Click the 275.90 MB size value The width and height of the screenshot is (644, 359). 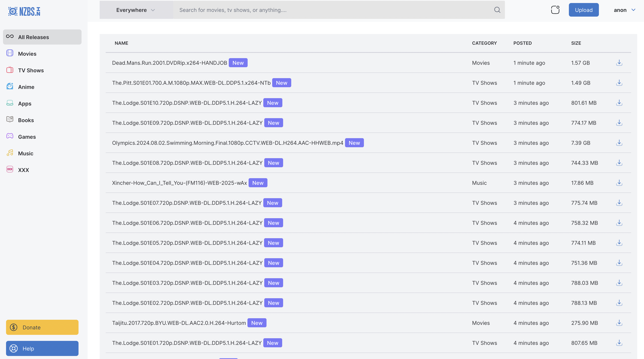pyautogui.click(x=584, y=323)
